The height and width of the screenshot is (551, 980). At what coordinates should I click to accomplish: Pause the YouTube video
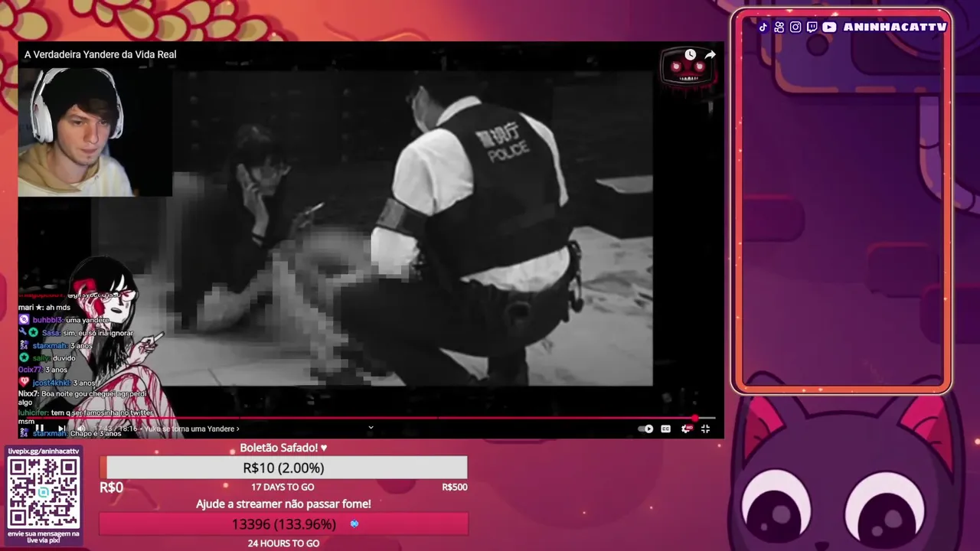pos(39,429)
